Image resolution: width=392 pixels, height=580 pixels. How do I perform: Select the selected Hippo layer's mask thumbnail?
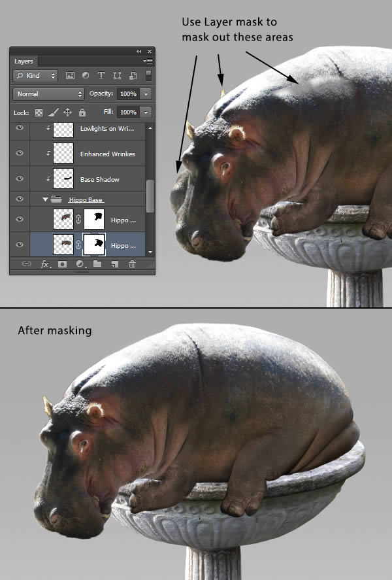coord(94,245)
